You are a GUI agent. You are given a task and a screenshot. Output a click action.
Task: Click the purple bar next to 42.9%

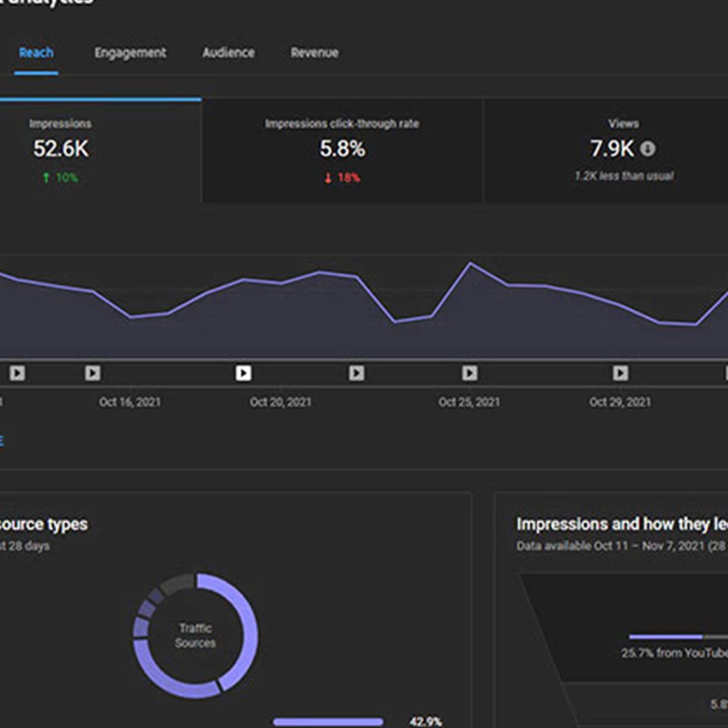tap(328, 722)
